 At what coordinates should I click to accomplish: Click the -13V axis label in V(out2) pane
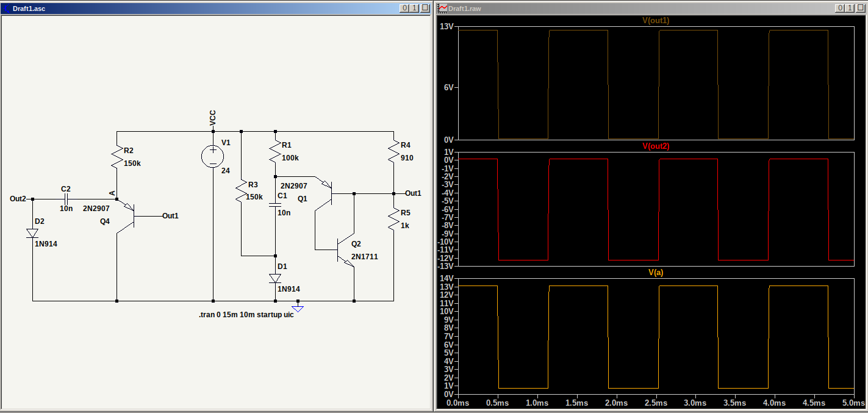tap(447, 267)
